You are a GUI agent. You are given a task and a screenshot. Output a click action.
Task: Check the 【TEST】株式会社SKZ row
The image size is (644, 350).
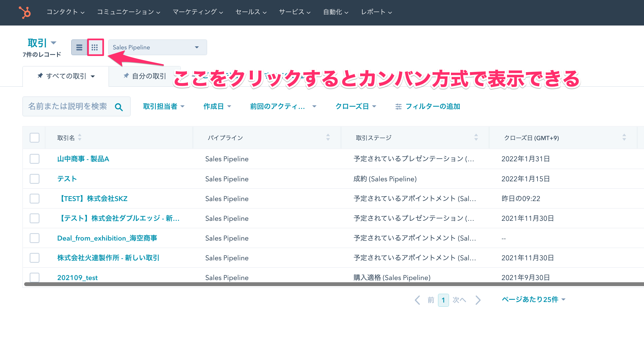click(x=35, y=199)
